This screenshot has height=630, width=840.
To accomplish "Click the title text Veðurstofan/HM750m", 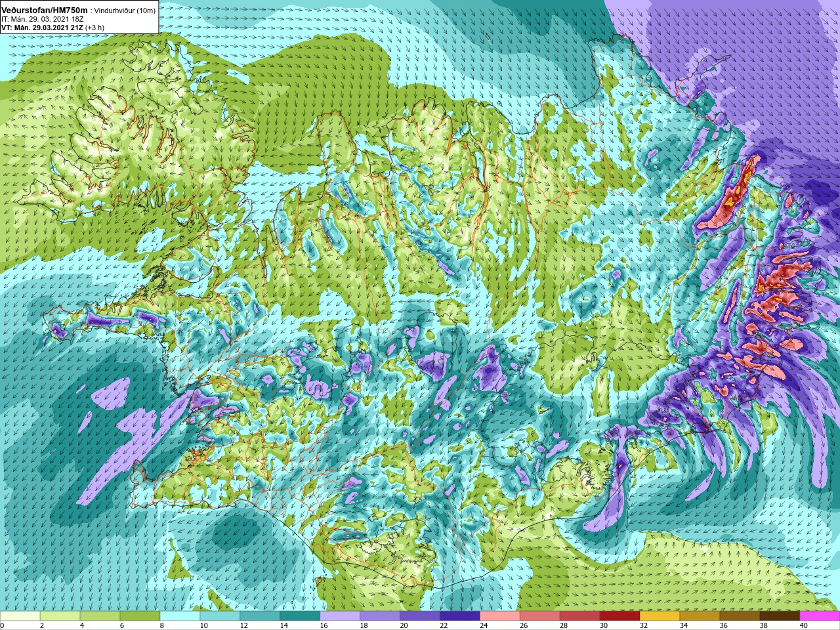I will click(45, 9).
